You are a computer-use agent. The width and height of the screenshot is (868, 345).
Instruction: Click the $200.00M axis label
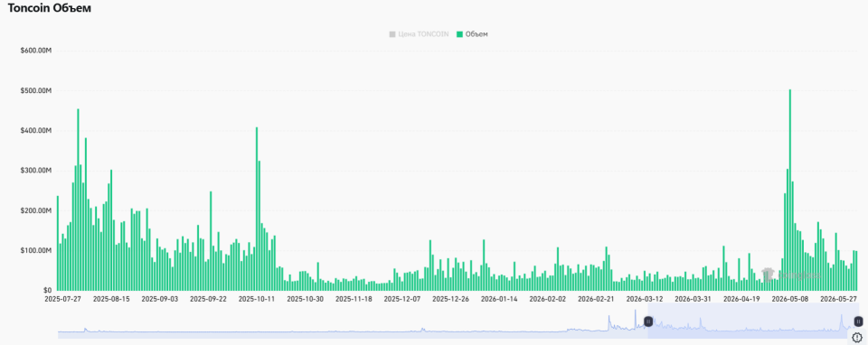point(36,211)
